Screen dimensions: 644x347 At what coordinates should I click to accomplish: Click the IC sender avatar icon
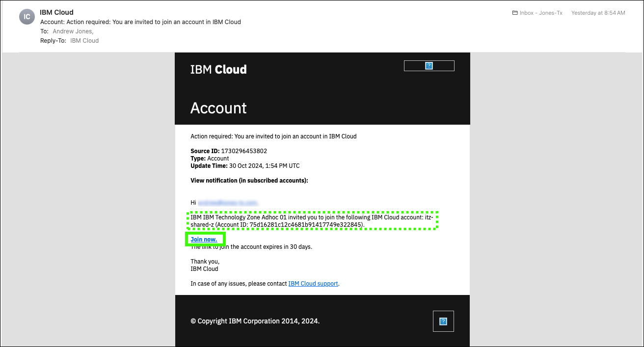click(x=27, y=17)
